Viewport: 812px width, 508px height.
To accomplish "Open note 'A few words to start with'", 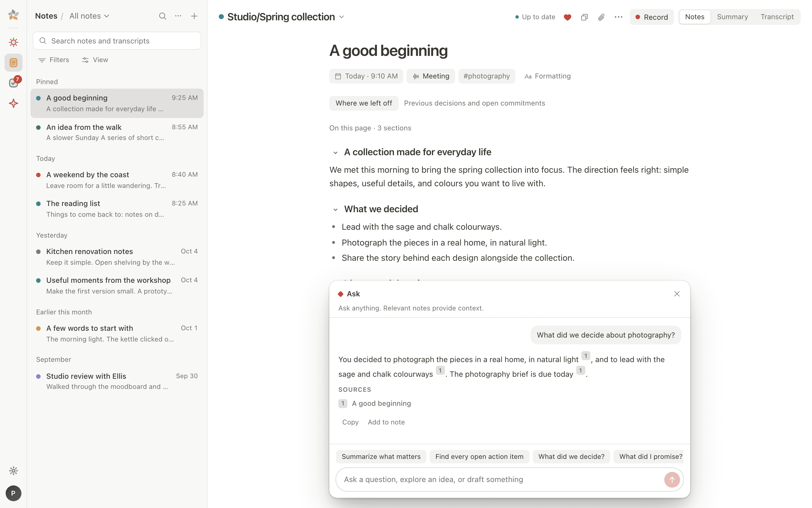I will 117,334.
